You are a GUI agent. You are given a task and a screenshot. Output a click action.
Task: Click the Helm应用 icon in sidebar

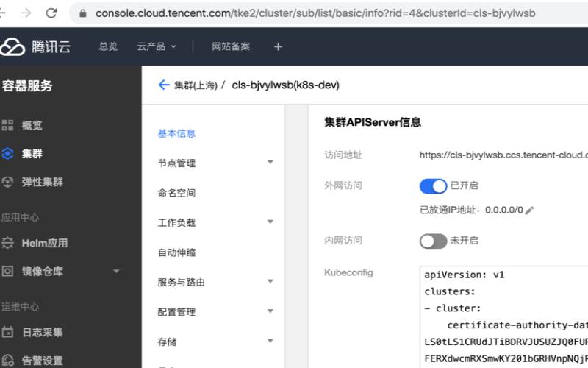[7, 243]
